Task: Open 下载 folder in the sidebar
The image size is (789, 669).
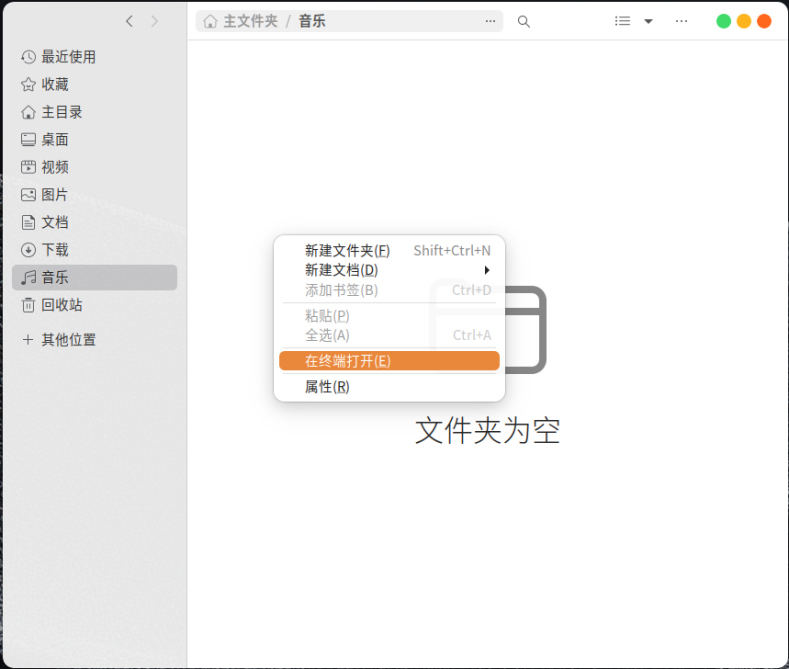Action: 55,250
